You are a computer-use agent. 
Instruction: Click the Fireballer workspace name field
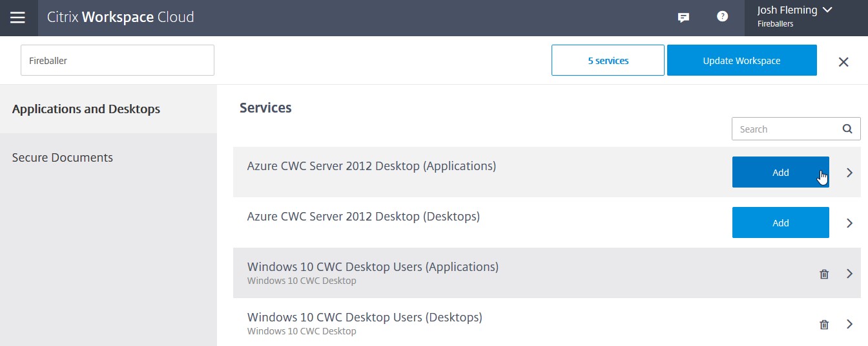click(x=117, y=60)
